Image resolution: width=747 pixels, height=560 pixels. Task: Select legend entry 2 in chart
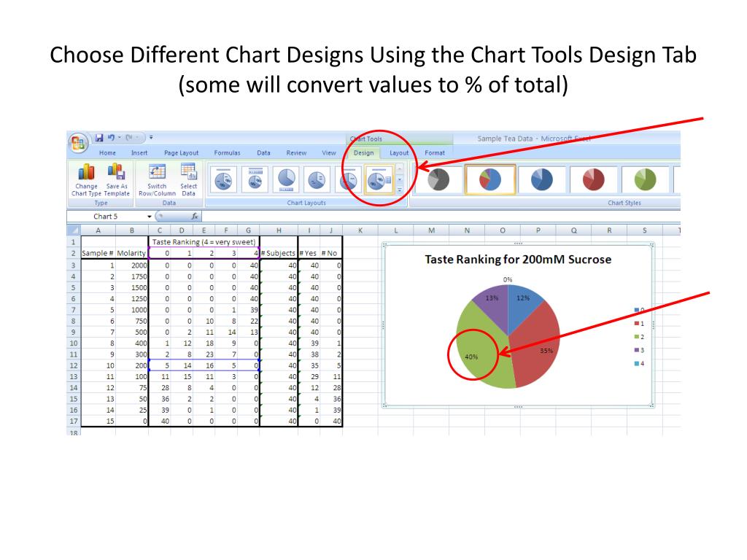pyautogui.click(x=639, y=337)
